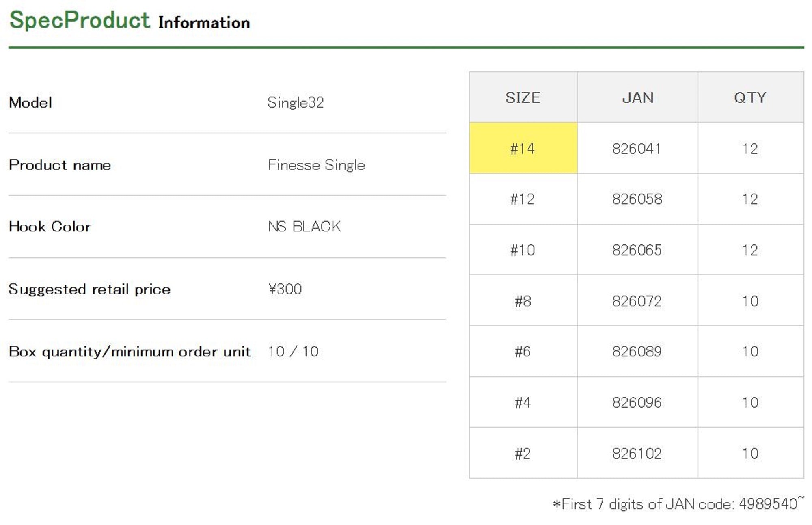The height and width of the screenshot is (525, 812).
Task: Click the QTY column header
Action: pyautogui.click(x=750, y=97)
